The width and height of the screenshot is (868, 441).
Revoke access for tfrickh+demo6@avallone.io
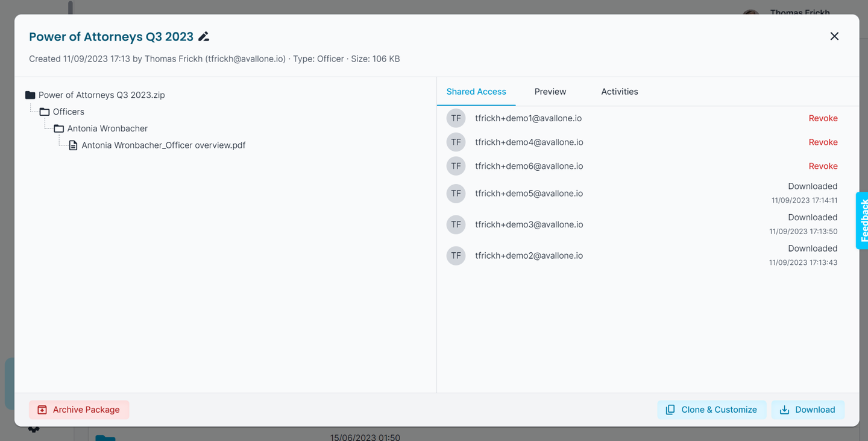[x=823, y=166]
